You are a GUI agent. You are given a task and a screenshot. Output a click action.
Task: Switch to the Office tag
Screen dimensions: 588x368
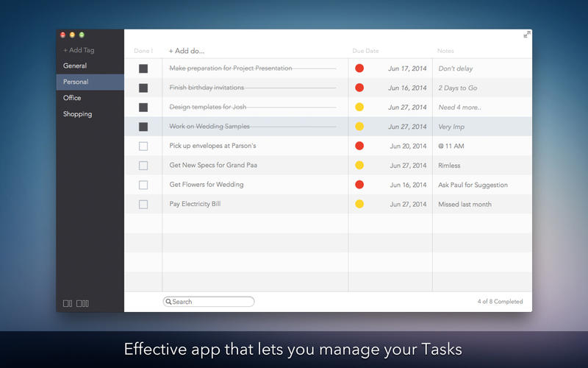pyautogui.click(x=72, y=98)
